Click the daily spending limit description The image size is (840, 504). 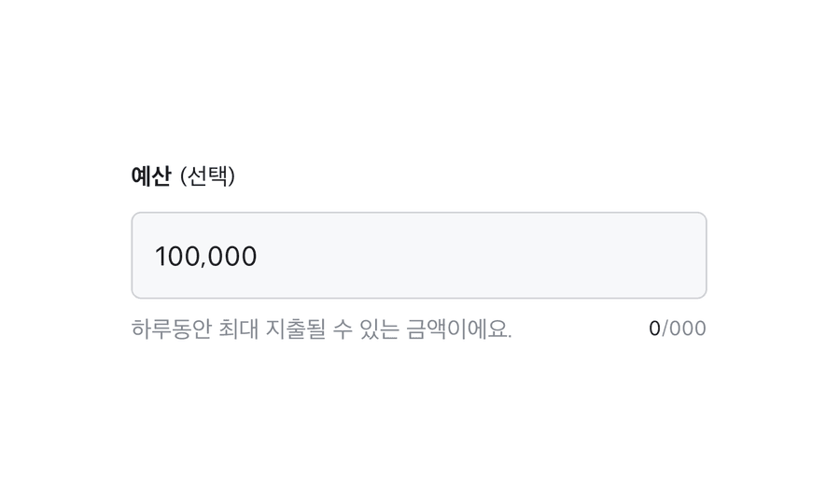tap(321, 329)
